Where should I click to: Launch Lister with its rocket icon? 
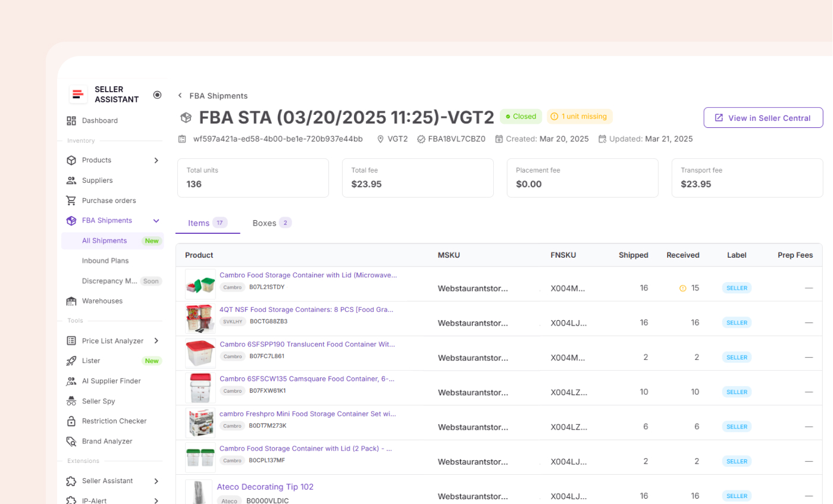click(71, 361)
